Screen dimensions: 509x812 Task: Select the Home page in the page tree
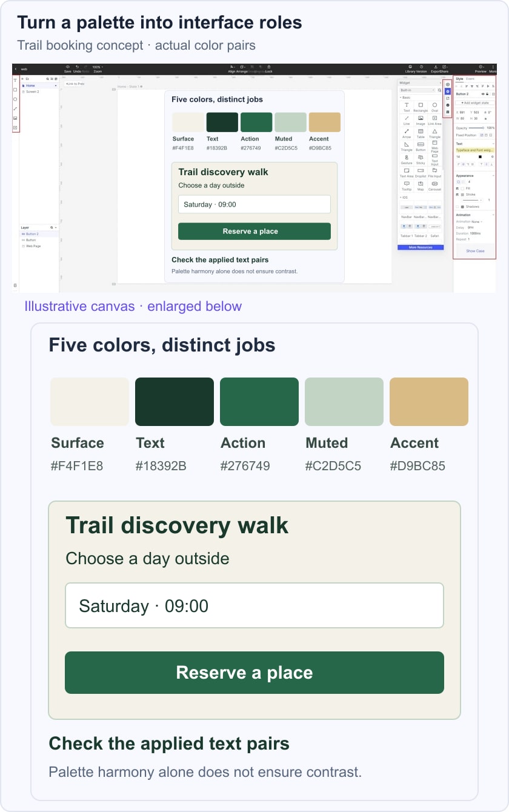[39, 85]
